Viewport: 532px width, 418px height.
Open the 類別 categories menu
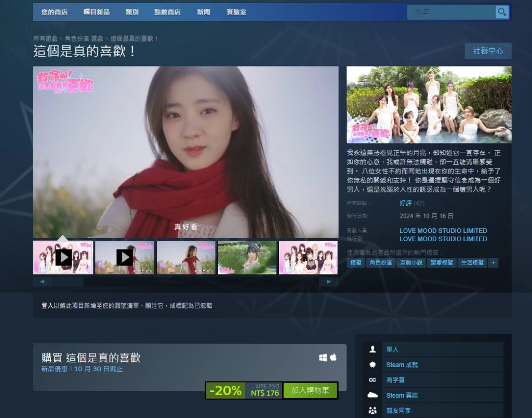[x=132, y=12]
